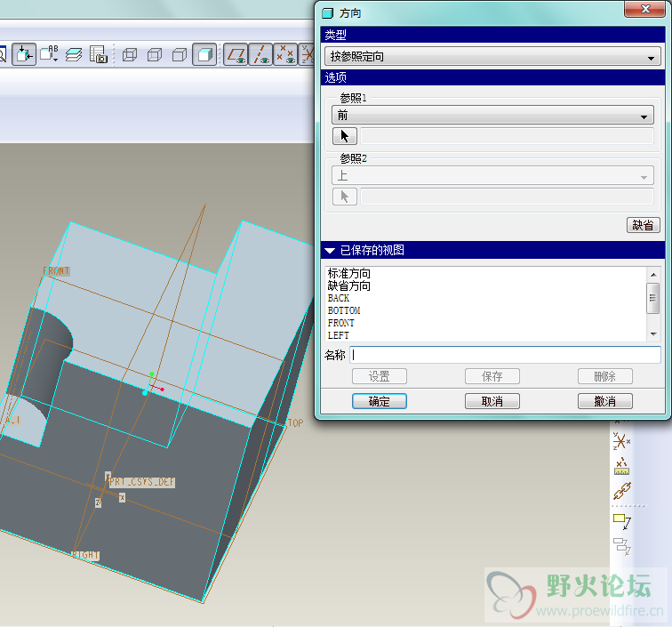
Task: Switch to Shading display style
Action: [204, 54]
